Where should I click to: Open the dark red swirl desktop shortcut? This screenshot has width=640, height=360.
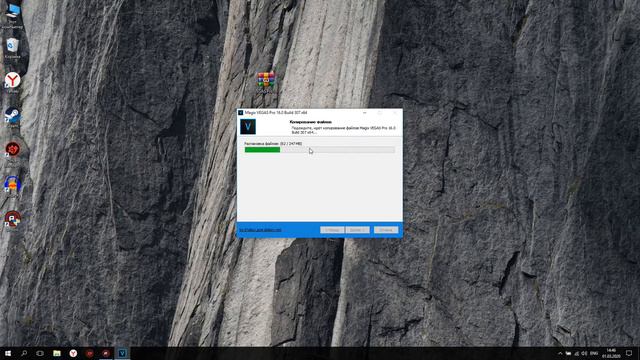[13, 149]
